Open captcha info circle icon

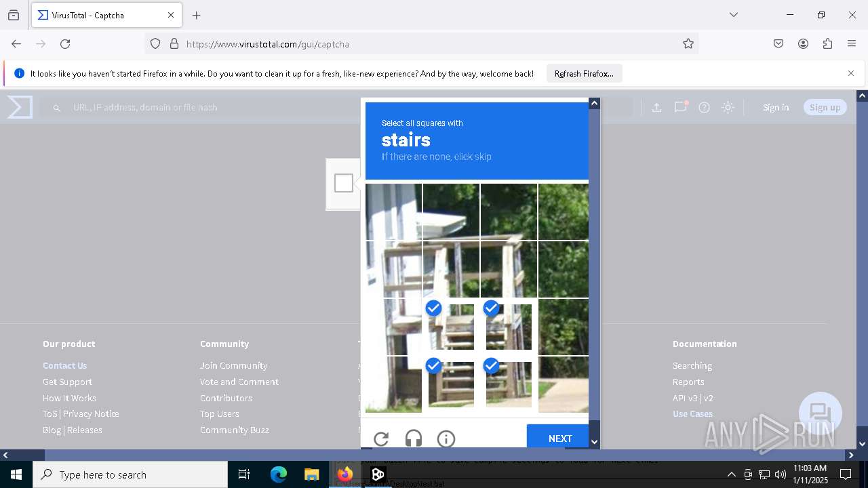446,439
